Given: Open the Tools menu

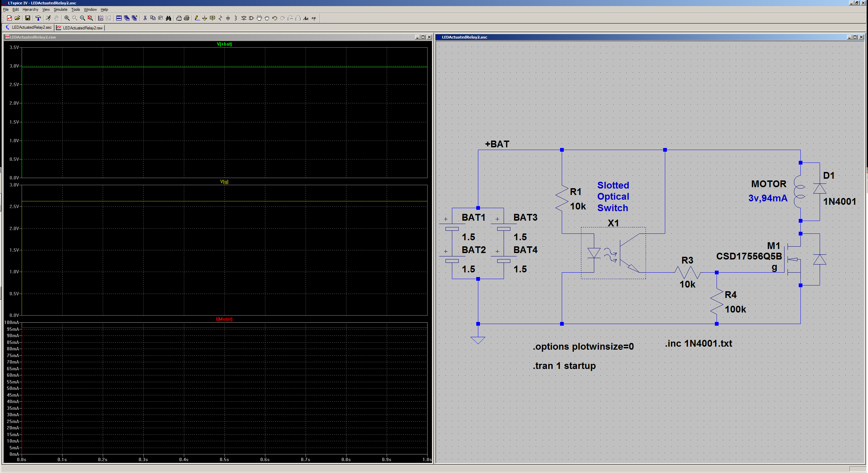Looking at the screenshot, I should click(x=76, y=9).
